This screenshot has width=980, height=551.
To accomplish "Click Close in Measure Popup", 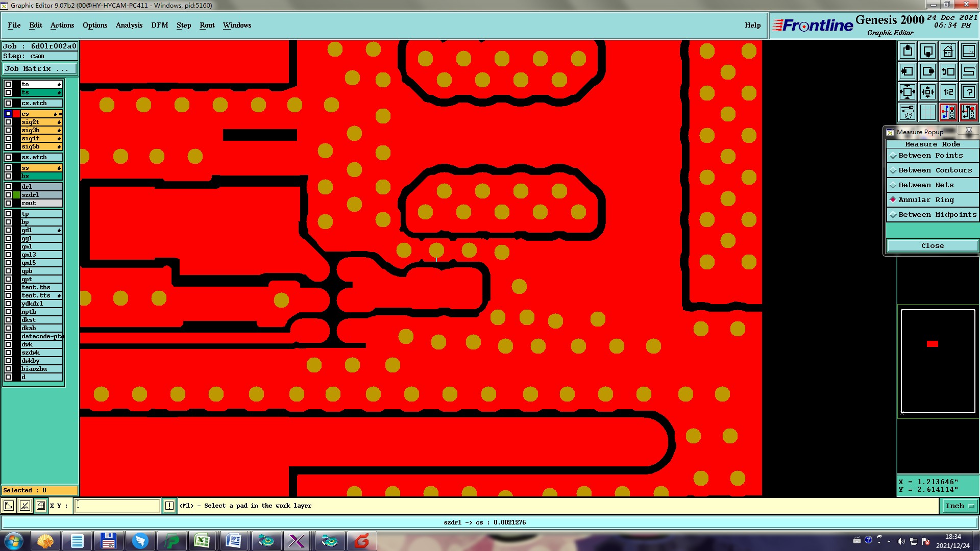I will [x=932, y=246].
